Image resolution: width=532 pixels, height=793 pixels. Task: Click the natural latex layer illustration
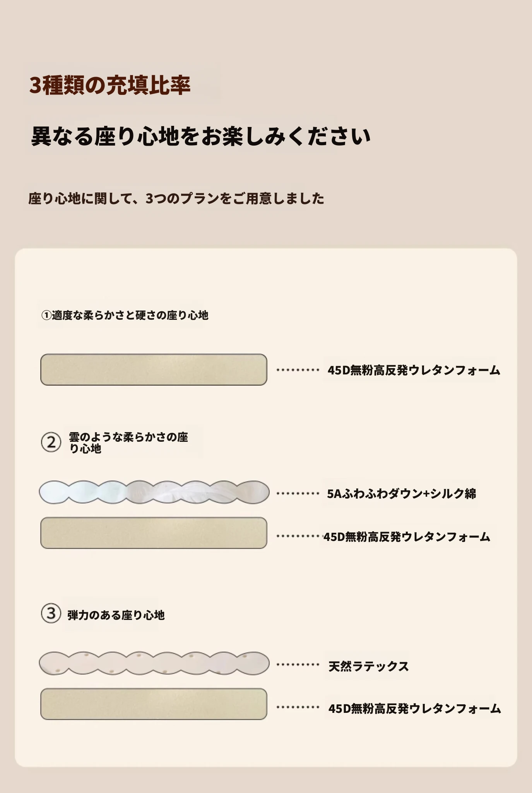pos(154,663)
